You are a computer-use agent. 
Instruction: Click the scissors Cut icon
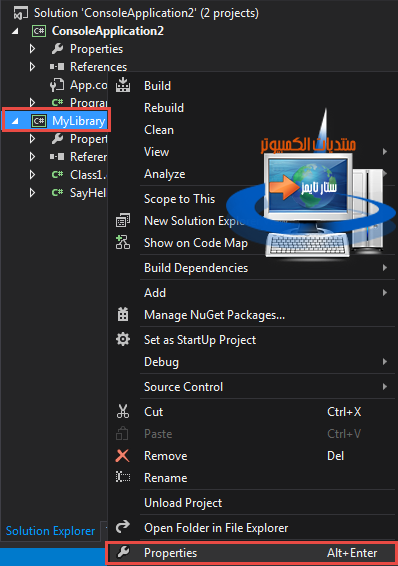click(123, 411)
